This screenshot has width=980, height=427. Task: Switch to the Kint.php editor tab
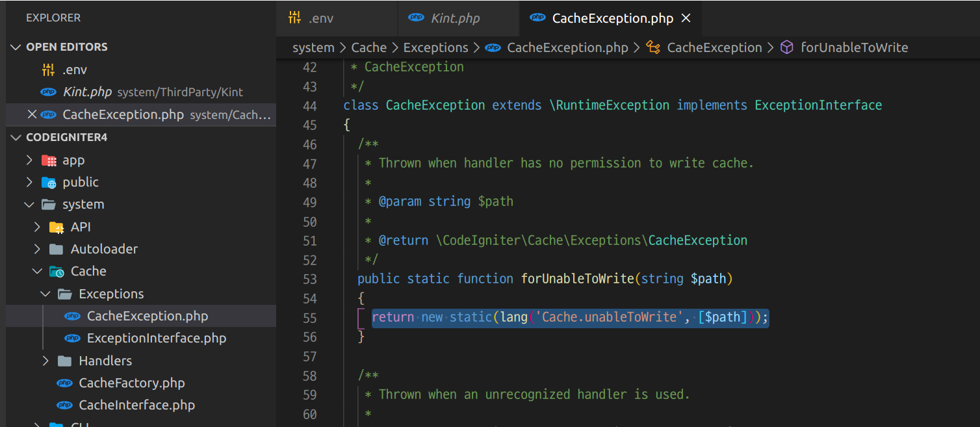pyautogui.click(x=459, y=18)
